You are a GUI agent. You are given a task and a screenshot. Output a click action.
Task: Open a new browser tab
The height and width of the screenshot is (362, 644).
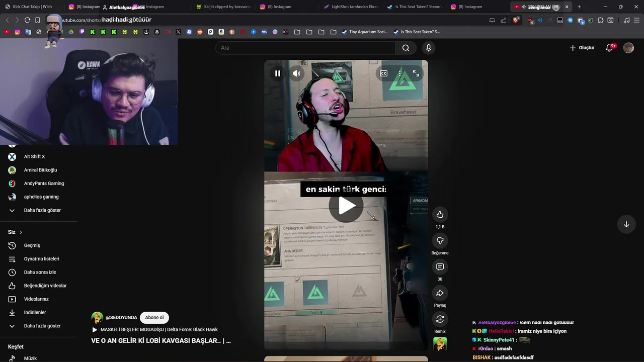pos(579,7)
